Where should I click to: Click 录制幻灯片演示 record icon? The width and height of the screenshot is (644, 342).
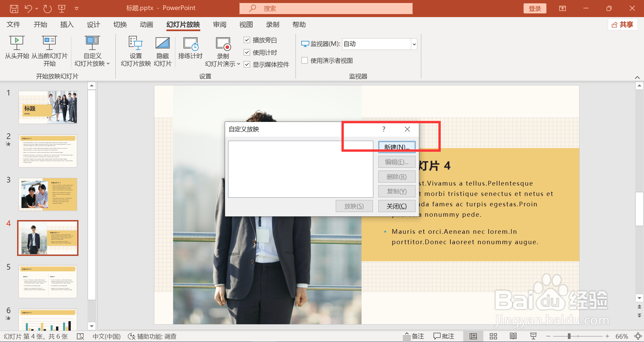click(x=223, y=44)
